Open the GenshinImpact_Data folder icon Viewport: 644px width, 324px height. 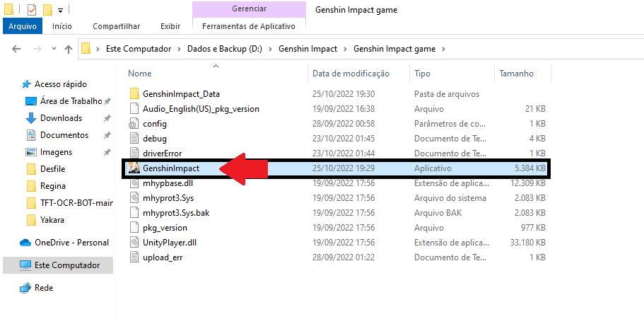pyautogui.click(x=134, y=94)
